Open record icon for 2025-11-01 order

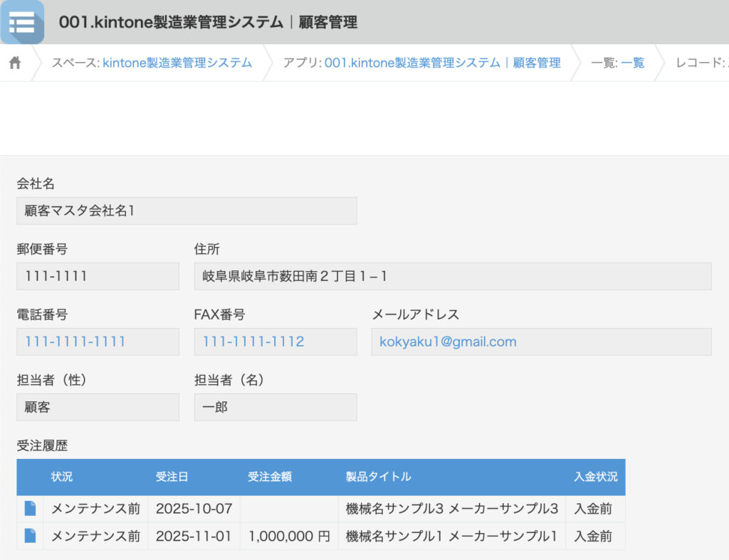(x=30, y=536)
